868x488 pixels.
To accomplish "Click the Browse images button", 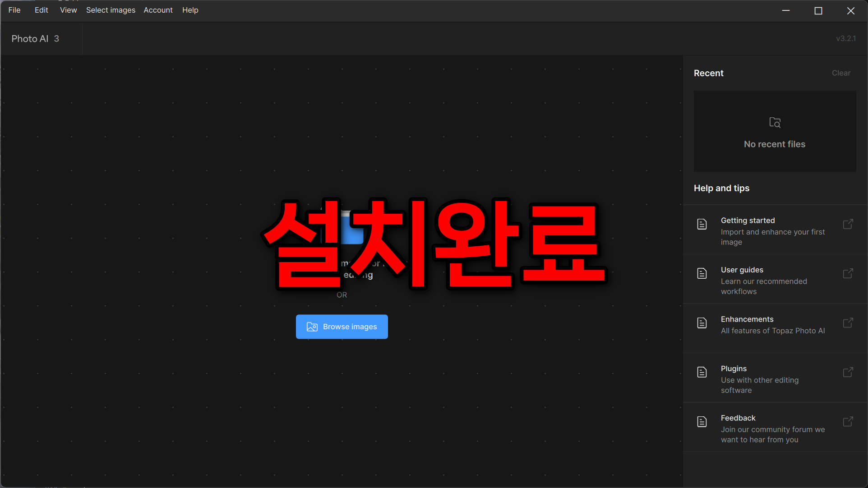I will tap(342, 327).
